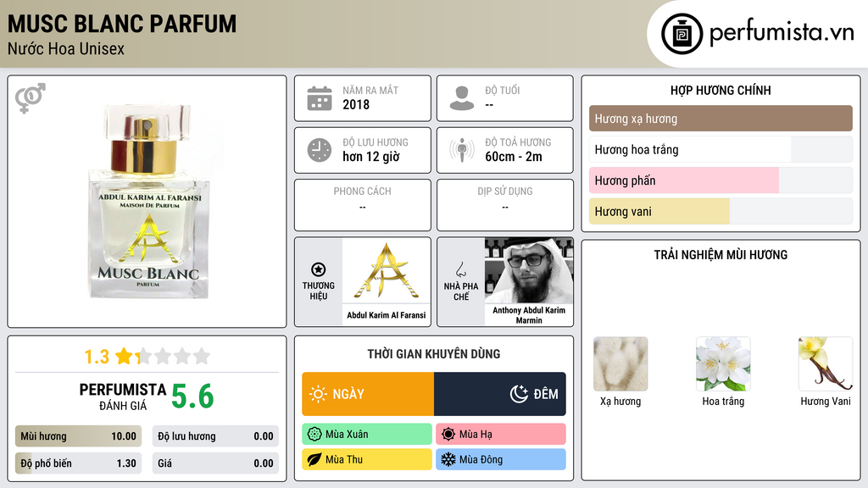868x488 pixels.
Task: Choose the Mùa Đông season chip
Action: click(x=501, y=459)
